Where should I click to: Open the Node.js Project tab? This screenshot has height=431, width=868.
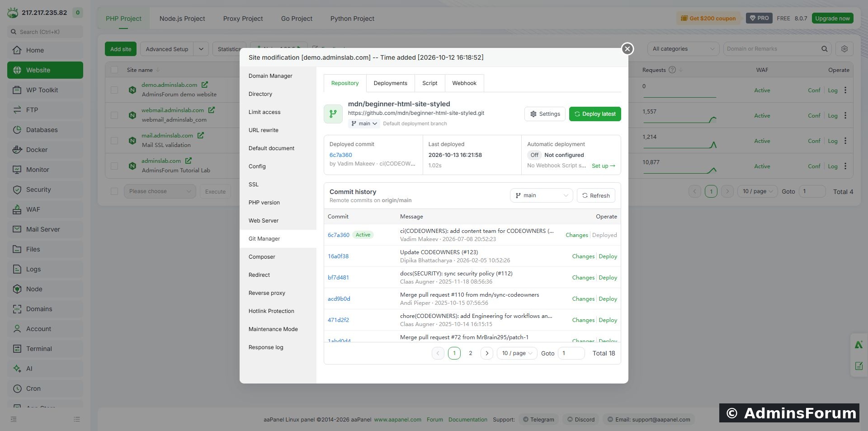coord(182,19)
